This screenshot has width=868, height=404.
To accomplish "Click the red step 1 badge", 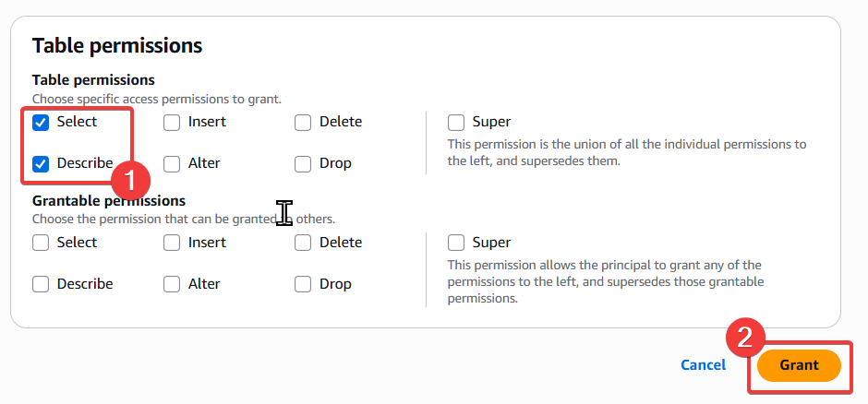I will coord(130,178).
